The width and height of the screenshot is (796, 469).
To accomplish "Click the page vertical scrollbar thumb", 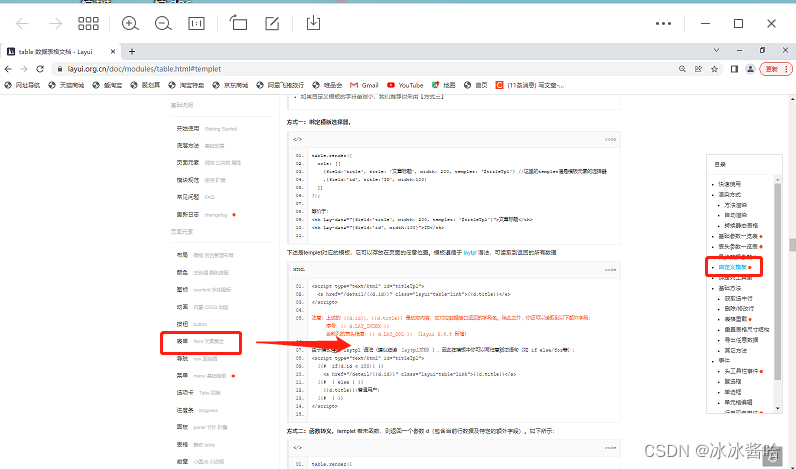I will pyautogui.click(x=792, y=245).
